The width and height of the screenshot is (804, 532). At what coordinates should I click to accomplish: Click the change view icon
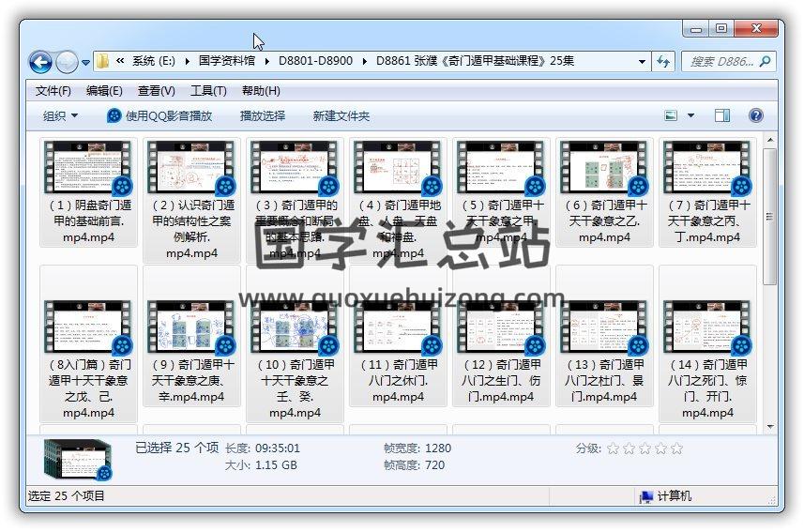(x=672, y=115)
